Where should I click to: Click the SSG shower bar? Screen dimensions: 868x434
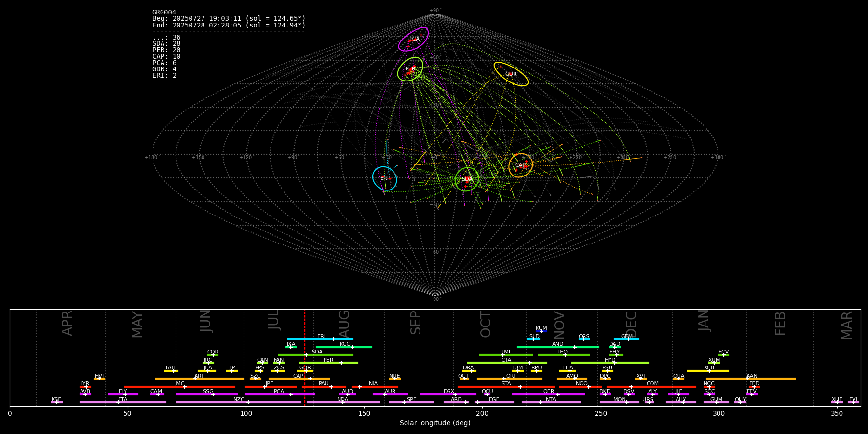(207, 394)
